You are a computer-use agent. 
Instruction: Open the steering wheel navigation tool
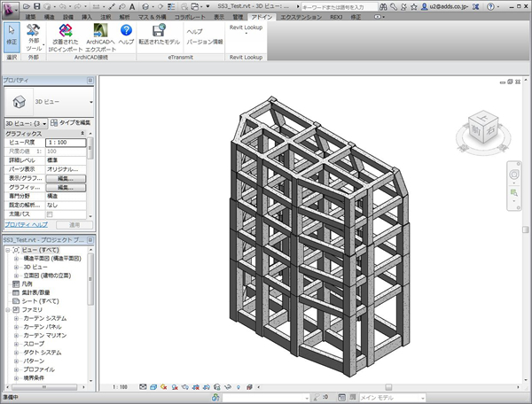pos(514,175)
